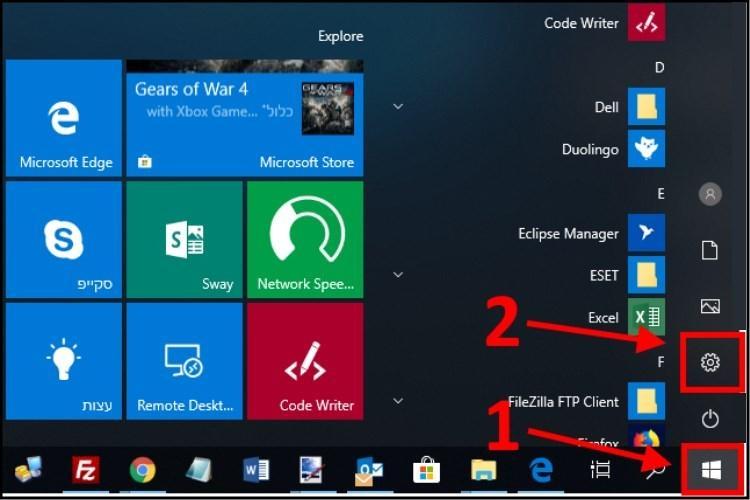Click the F letter header

[661, 362]
